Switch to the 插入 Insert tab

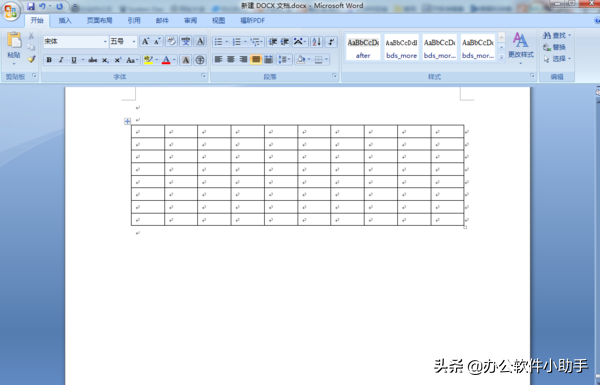pyautogui.click(x=65, y=21)
